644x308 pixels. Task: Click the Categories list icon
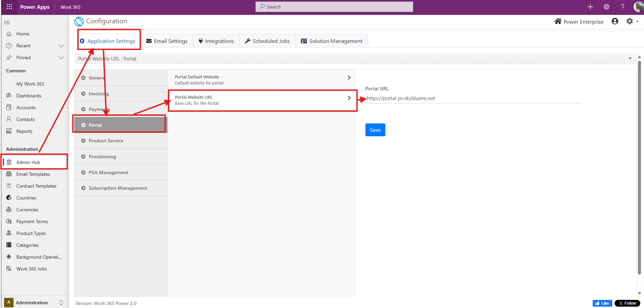pyautogui.click(x=9, y=245)
